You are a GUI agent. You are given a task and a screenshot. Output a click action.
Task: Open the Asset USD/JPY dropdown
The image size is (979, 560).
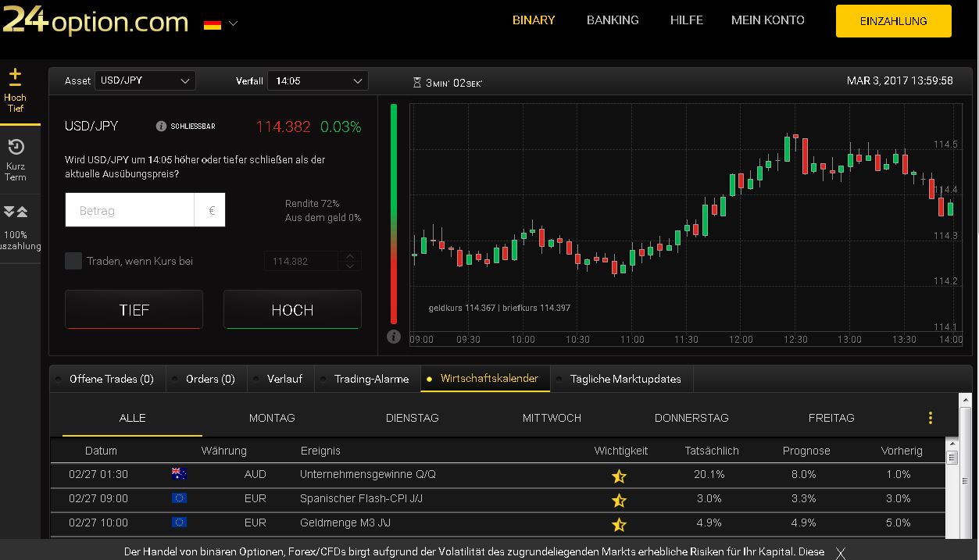click(x=145, y=80)
